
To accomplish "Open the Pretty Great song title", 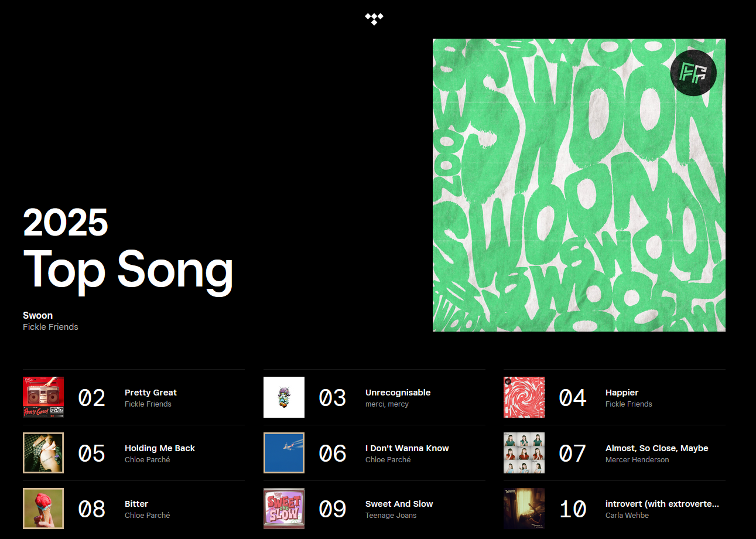I will [150, 393].
